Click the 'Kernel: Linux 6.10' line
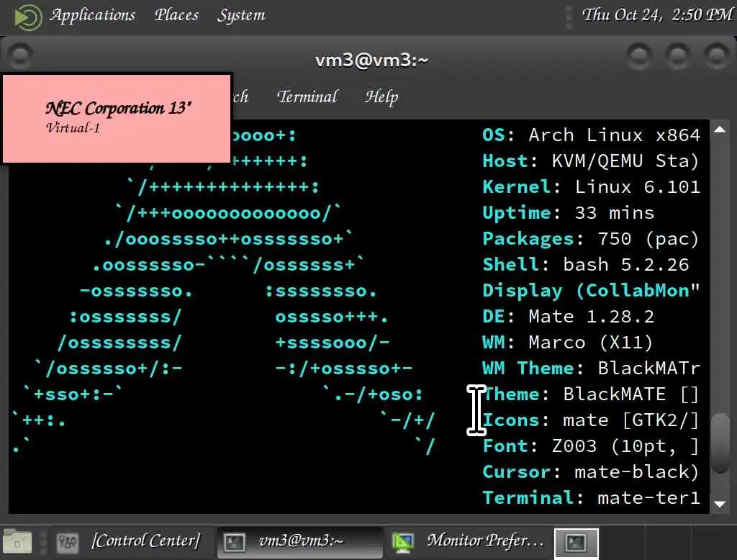737x560 pixels. click(x=592, y=187)
